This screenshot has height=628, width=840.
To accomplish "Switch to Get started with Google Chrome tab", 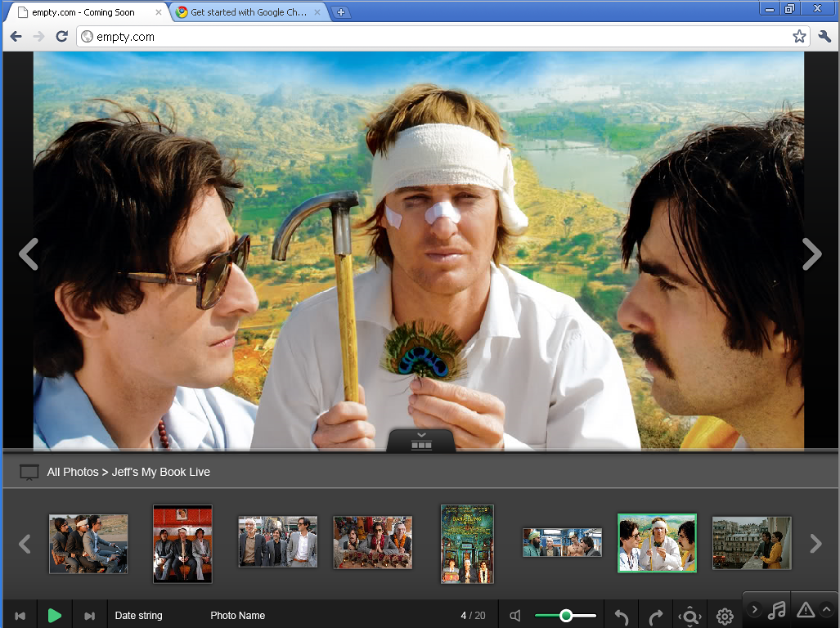I will pos(249,12).
